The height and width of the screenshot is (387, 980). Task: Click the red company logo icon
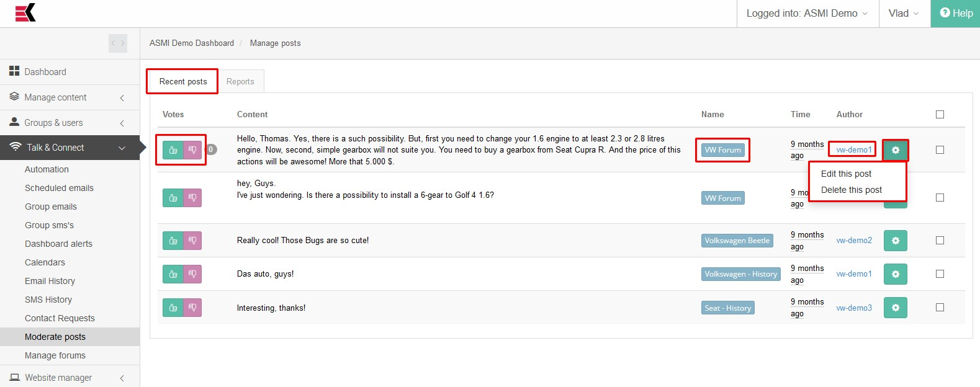(x=25, y=12)
